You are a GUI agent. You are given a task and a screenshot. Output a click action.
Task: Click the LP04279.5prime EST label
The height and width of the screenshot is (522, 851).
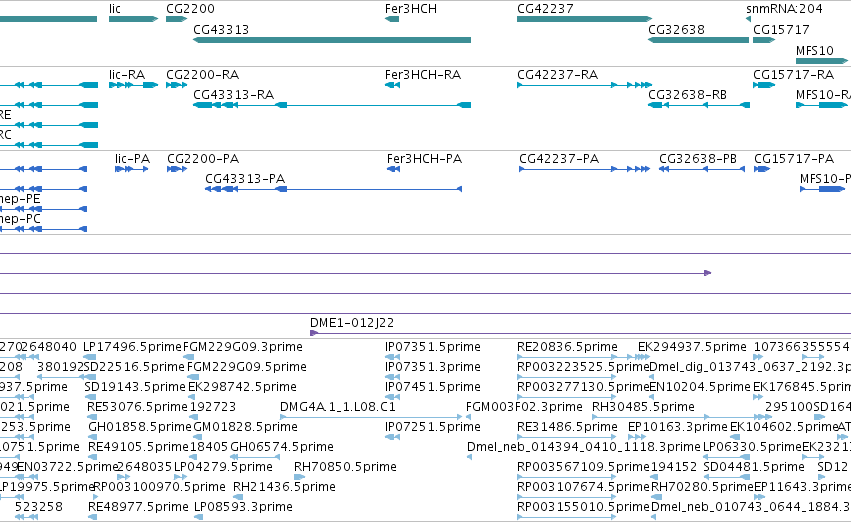tap(223, 467)
